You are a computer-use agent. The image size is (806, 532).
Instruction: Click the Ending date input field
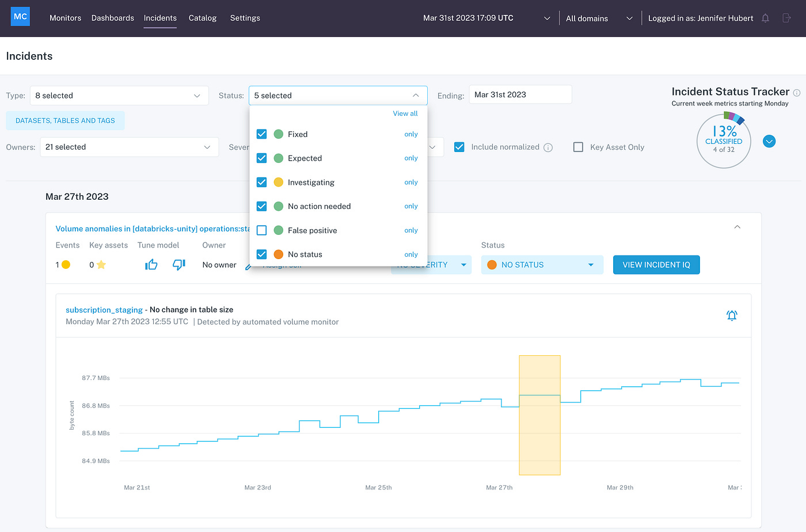coord(520,94)
